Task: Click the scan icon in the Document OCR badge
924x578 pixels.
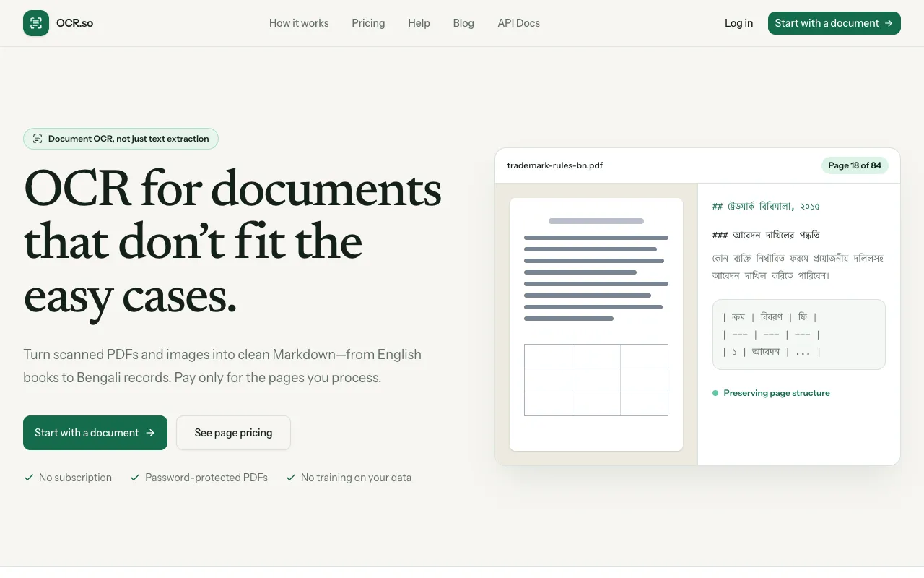Action: tap(38, 139)
